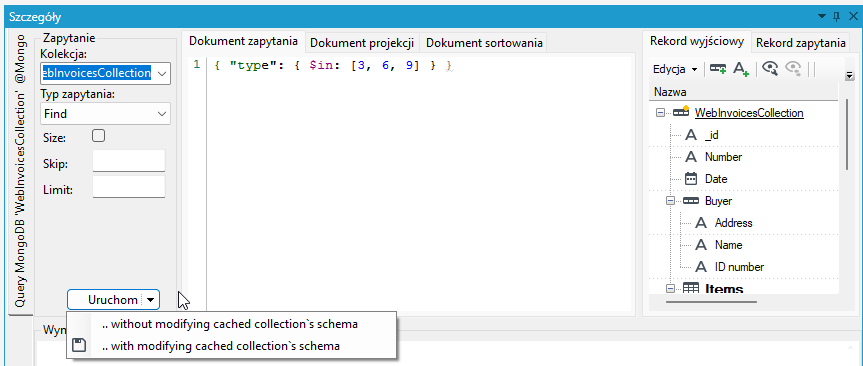Viewport: 863px width, 366px height.
Task: Click the Items table icon
Action: 691,289
